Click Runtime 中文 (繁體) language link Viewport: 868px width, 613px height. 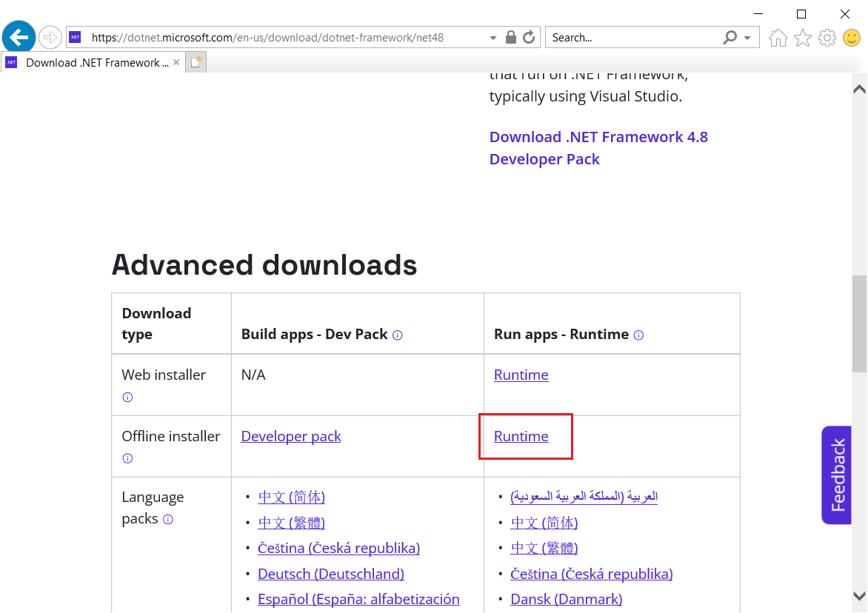point(544,549)
